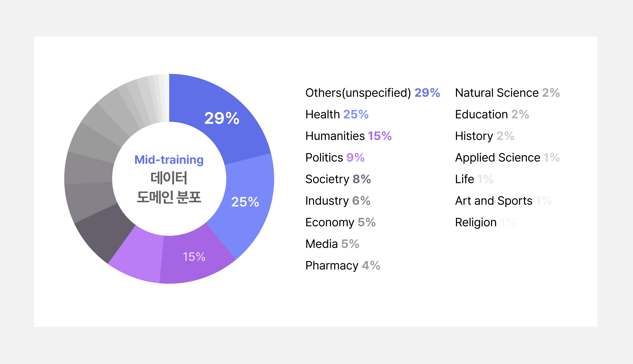Click the Industry 6% legend entry

pos(338,201)
